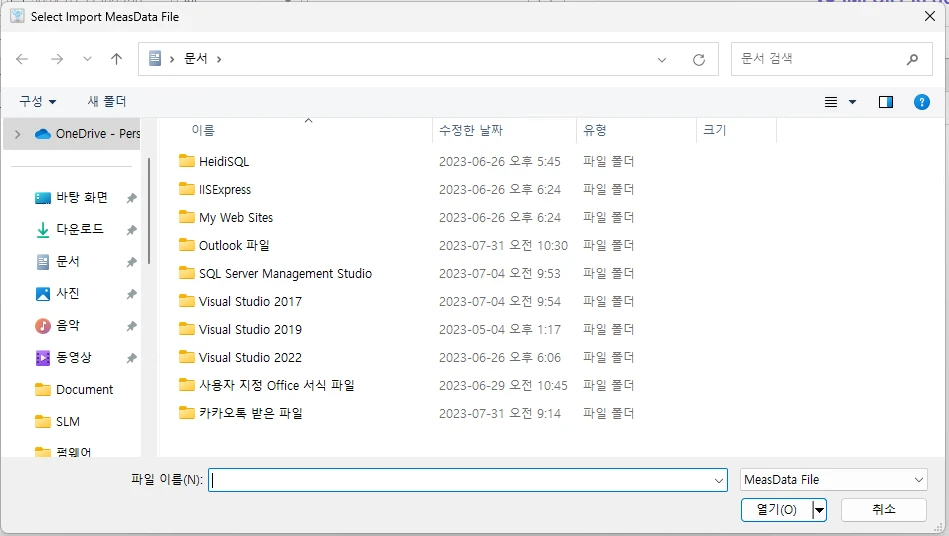949x536 pixels.
Task: Open 동영상 in the sidebar
Action: click(x=73, y=358)
